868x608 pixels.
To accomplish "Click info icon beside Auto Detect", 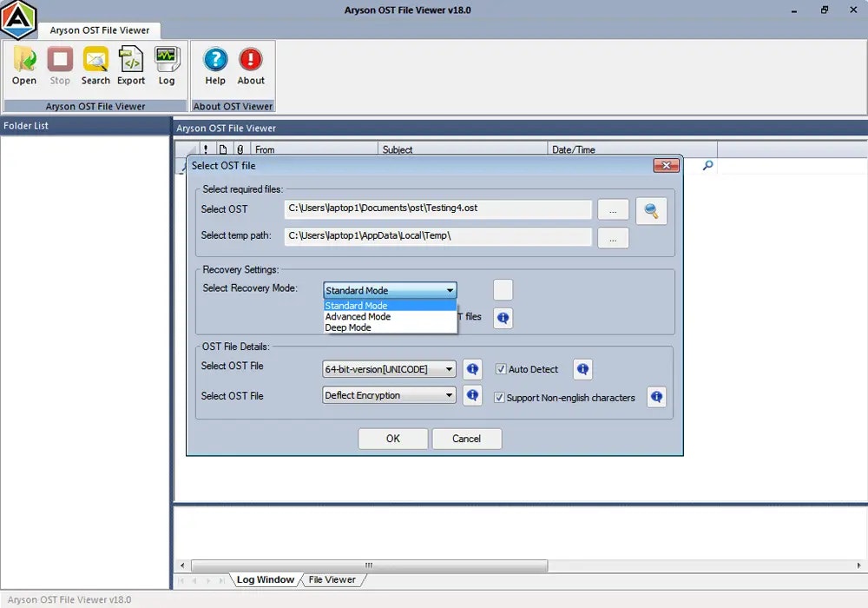I will tap(582, 369).
